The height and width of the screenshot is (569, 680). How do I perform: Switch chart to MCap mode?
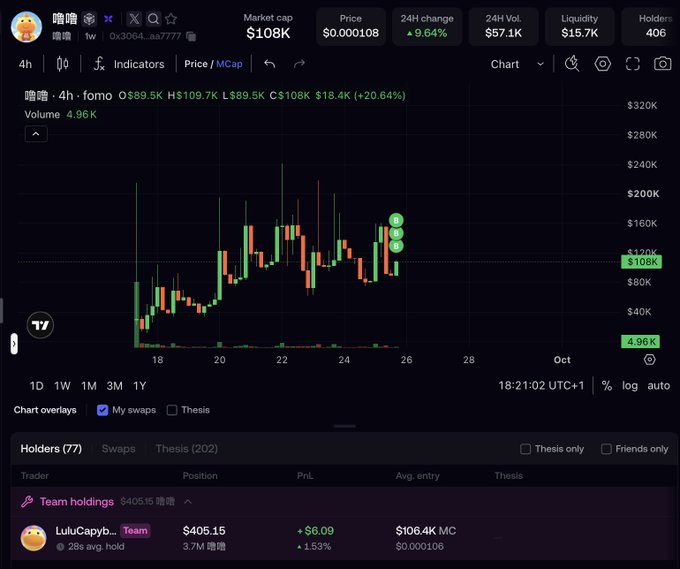(229, 64)
